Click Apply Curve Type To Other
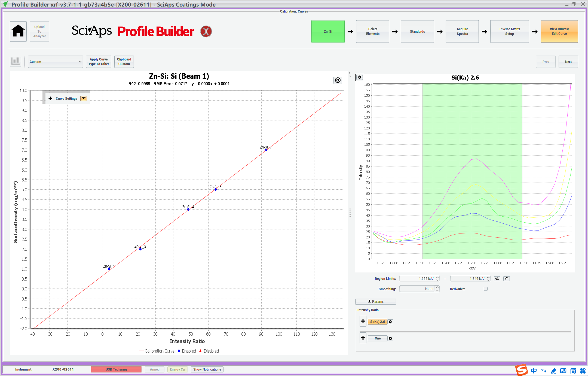 point(99,62)
